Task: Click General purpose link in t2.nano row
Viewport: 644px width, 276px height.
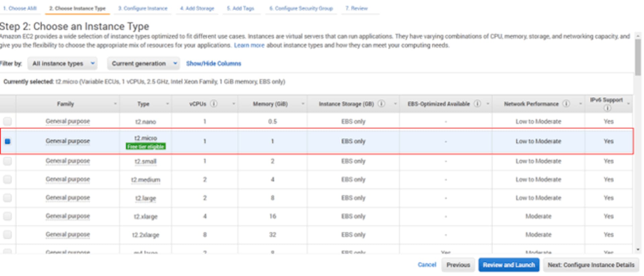Action: point(68,121)
